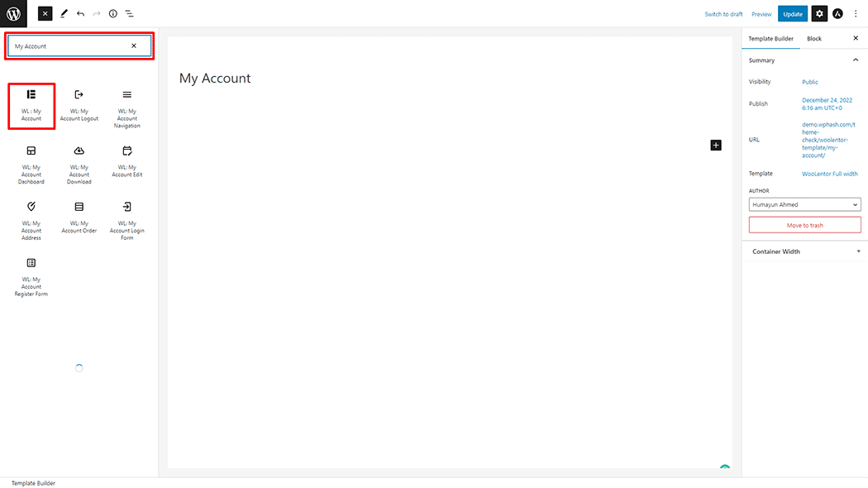Viewport: 868px width, 488px height.
Task: Insert the WL: My Account block
Action: [x=31, y=106]
